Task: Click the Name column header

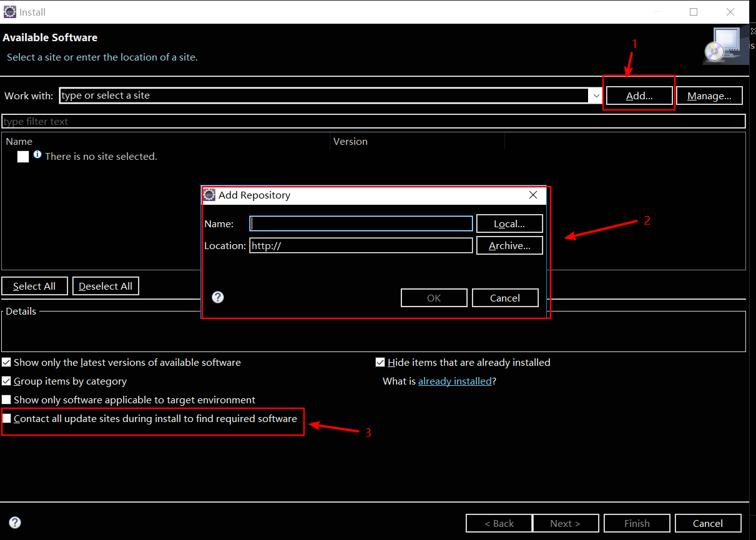Action: (166, 141)
